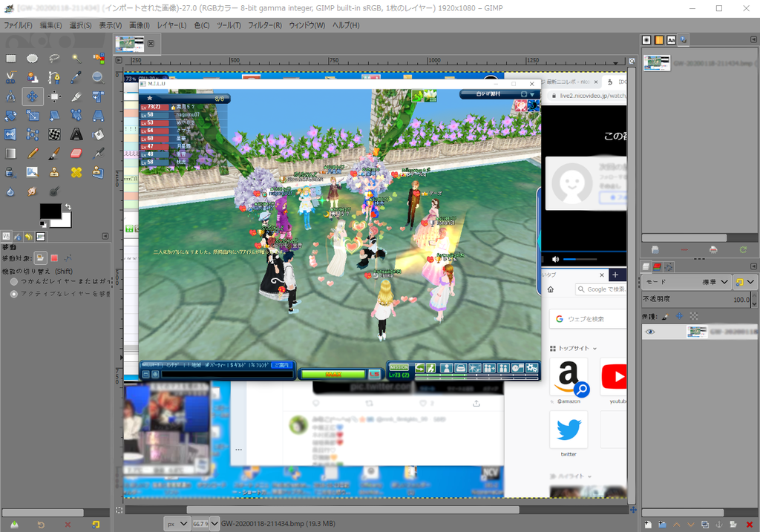Open the px unit dropdown

point(177,524)
